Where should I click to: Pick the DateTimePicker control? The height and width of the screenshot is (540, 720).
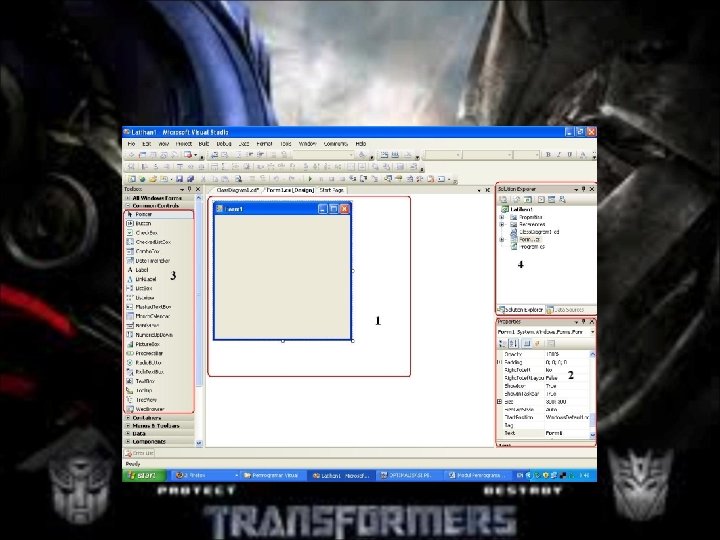pos(159,260)
